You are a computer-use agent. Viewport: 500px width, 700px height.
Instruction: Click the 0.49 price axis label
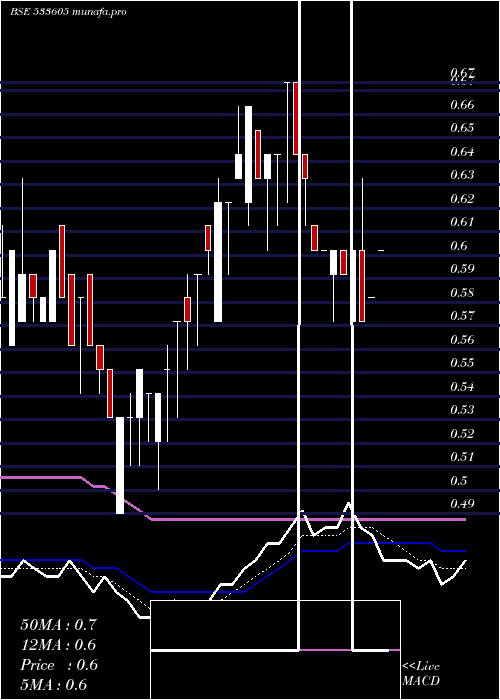coord(462,504)
